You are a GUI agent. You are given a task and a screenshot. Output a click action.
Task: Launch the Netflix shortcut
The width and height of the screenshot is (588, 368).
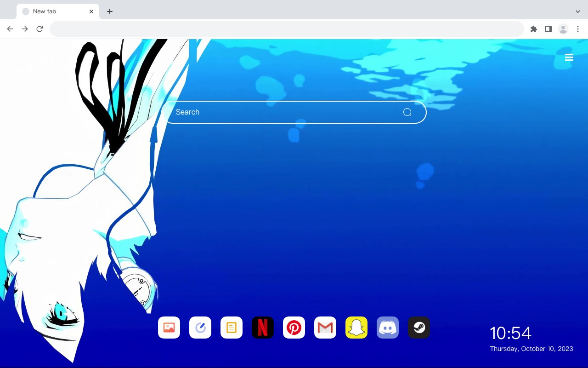(x=263, y=328)
